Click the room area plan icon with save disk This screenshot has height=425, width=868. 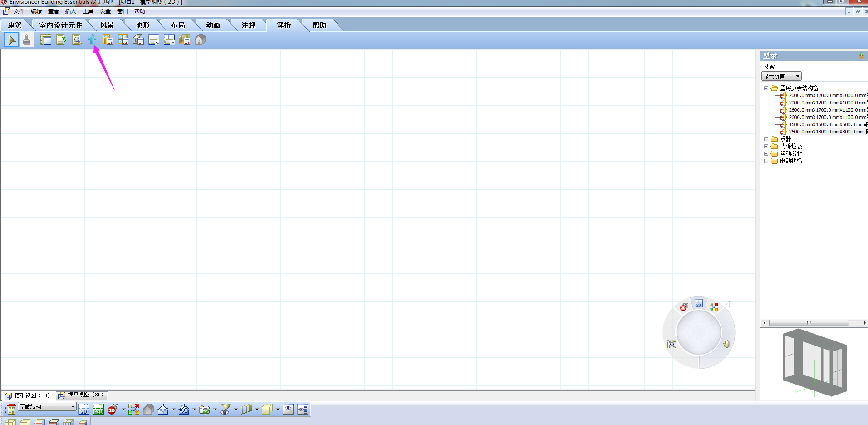(x=169, y=40)
